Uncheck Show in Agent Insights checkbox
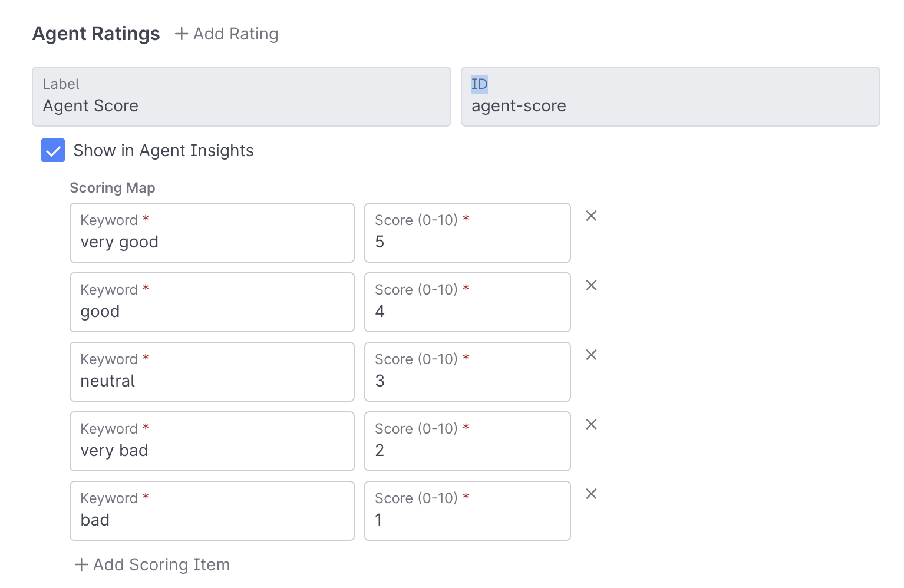The width and height of the screenshot is (904, 588). (53, 150)
